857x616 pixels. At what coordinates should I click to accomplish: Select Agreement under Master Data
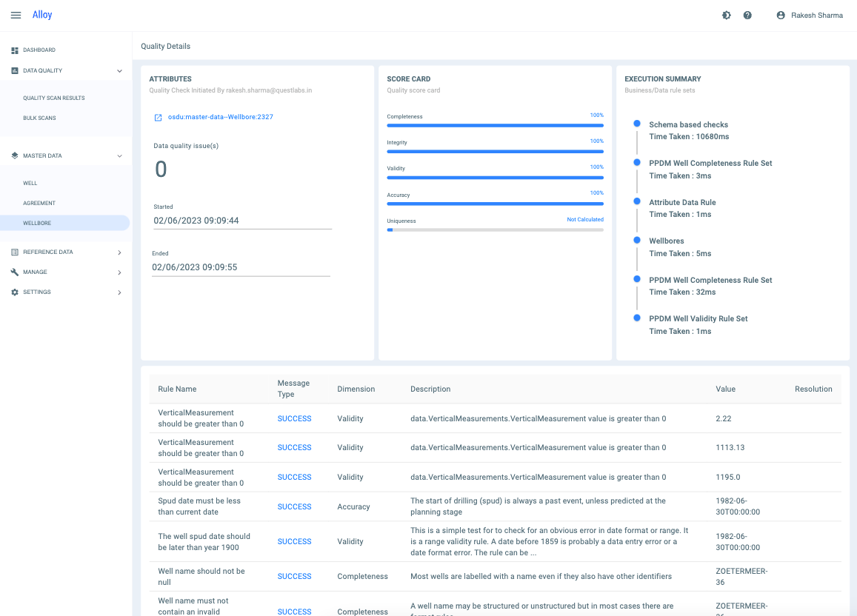click(39, 203)
